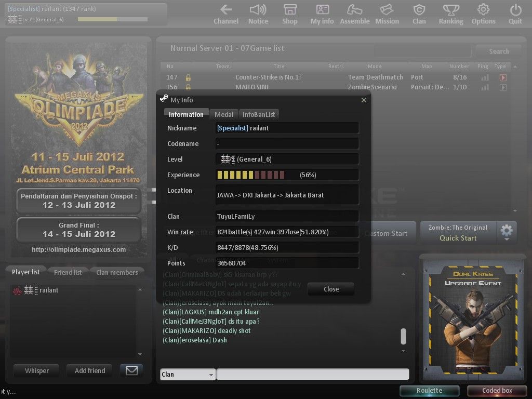Open the Clan shield icon
The width and height of the screenshot is (532, 399).
(x=419, y=10)
